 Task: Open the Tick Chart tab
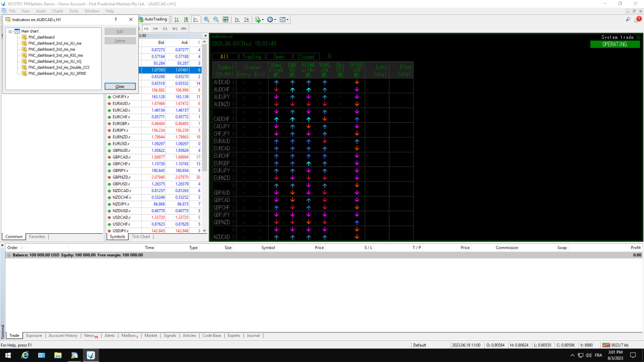click(x=141, y=237)
